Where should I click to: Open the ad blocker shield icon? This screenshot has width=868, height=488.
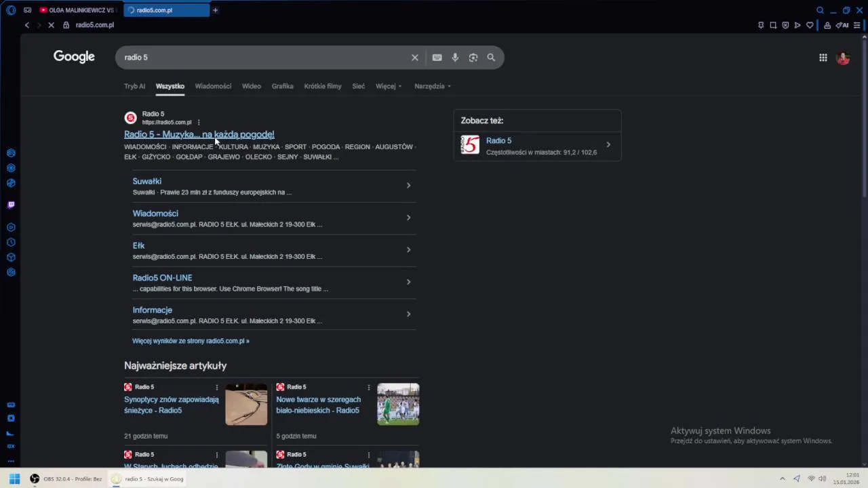785,25
